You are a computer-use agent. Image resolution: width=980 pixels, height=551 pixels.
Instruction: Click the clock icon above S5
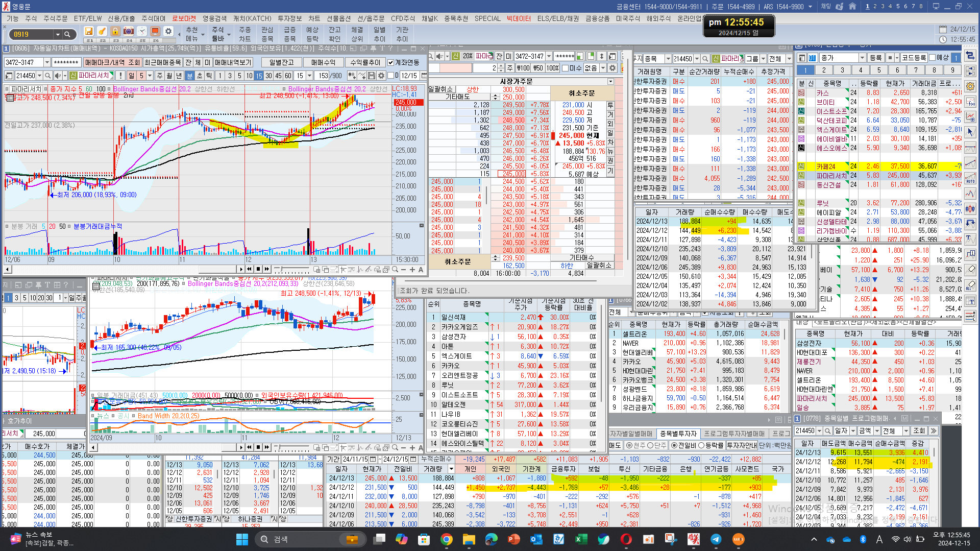coord(142,32)
